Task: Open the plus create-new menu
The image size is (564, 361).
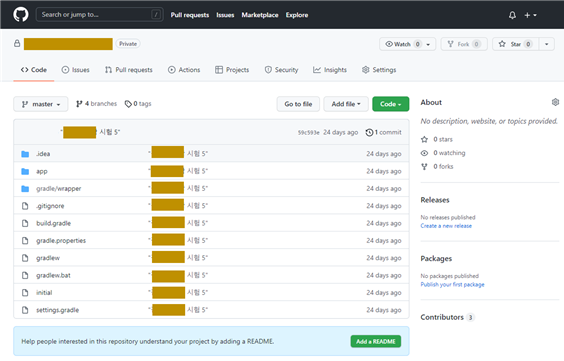Action: (530, 15)
